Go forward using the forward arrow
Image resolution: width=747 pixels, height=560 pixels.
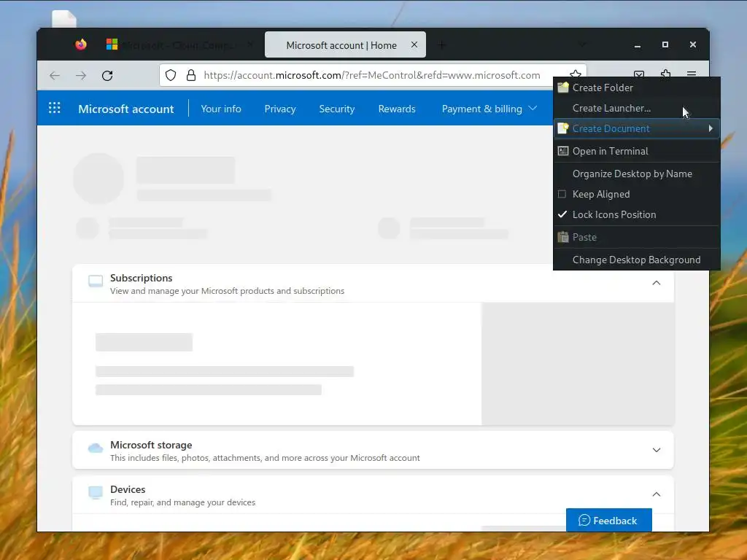tap(81, 75)
